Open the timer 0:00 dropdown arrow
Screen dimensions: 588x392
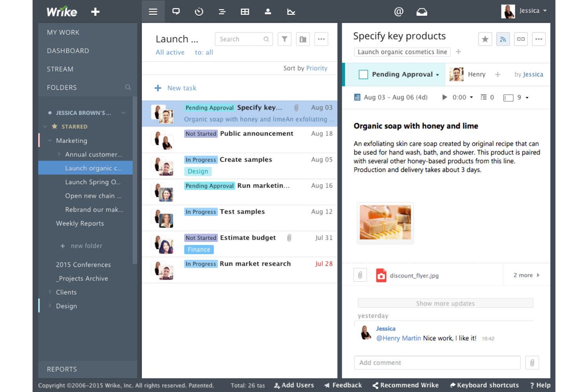[472, 97]
